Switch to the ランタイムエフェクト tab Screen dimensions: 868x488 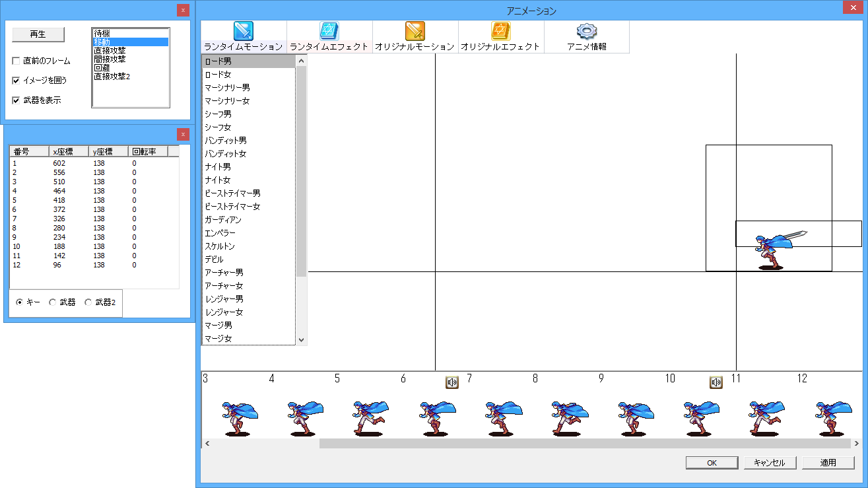[x=329, y=37]
